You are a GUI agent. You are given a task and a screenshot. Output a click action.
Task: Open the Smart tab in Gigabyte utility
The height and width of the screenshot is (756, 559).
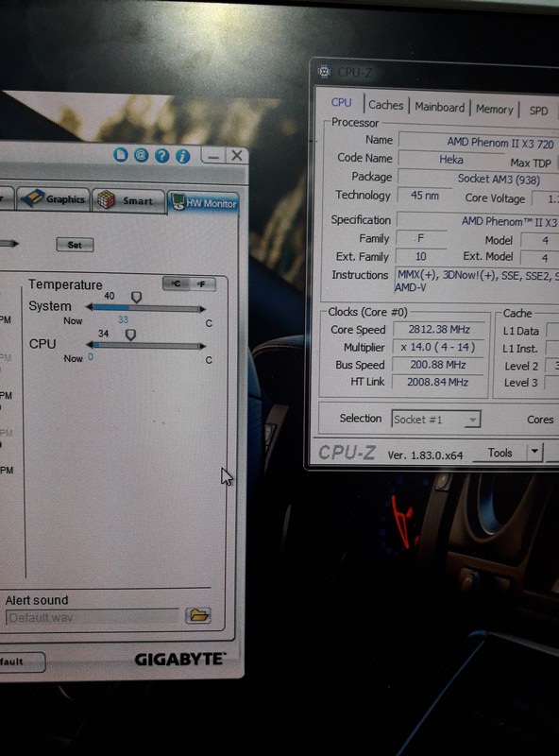[x=128, y=200]
